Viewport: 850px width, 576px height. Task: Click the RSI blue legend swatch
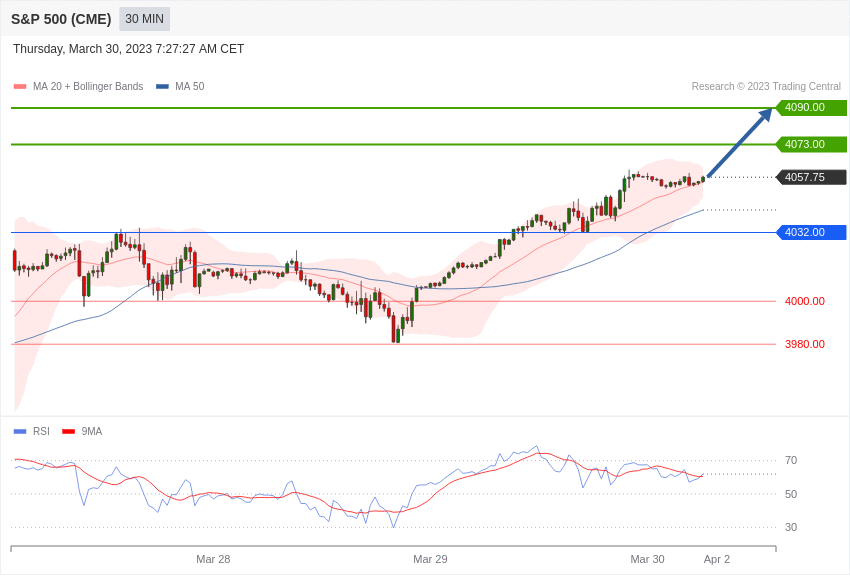[x=20, y=432]
